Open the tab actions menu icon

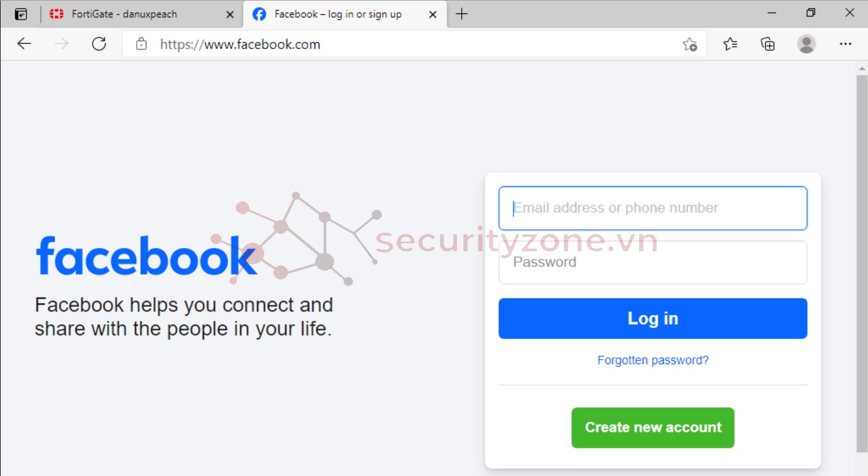tap(21, 14)
